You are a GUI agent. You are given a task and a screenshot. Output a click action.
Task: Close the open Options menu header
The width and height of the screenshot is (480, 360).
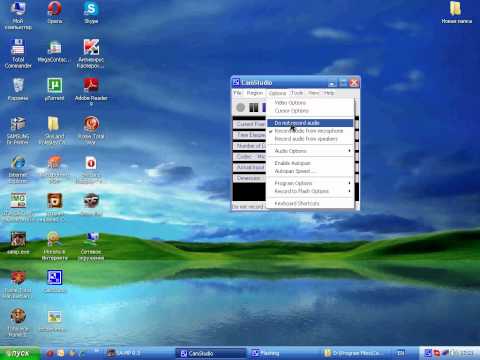pyautogui.click(x=277, y=93)
